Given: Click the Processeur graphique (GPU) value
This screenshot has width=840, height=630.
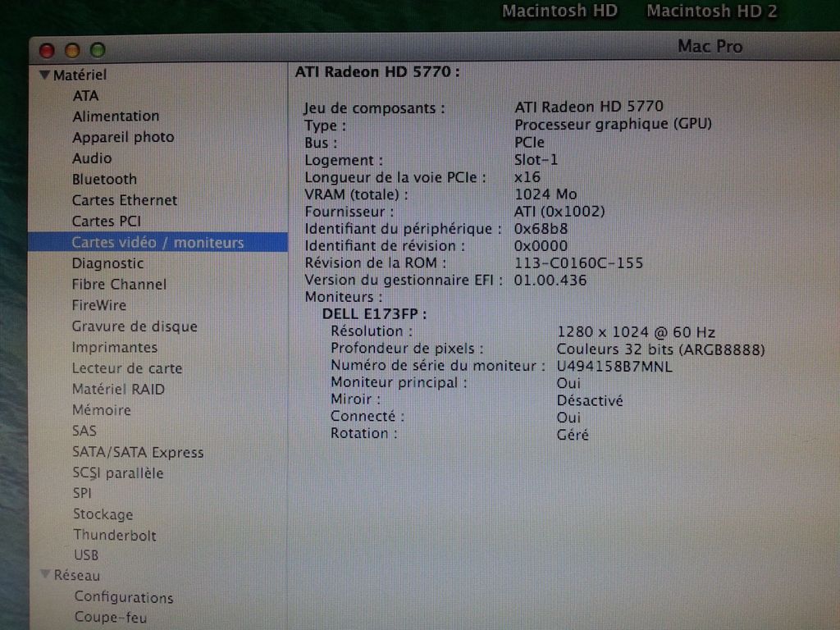Looking at the screenshot, I should click(613, 125).
